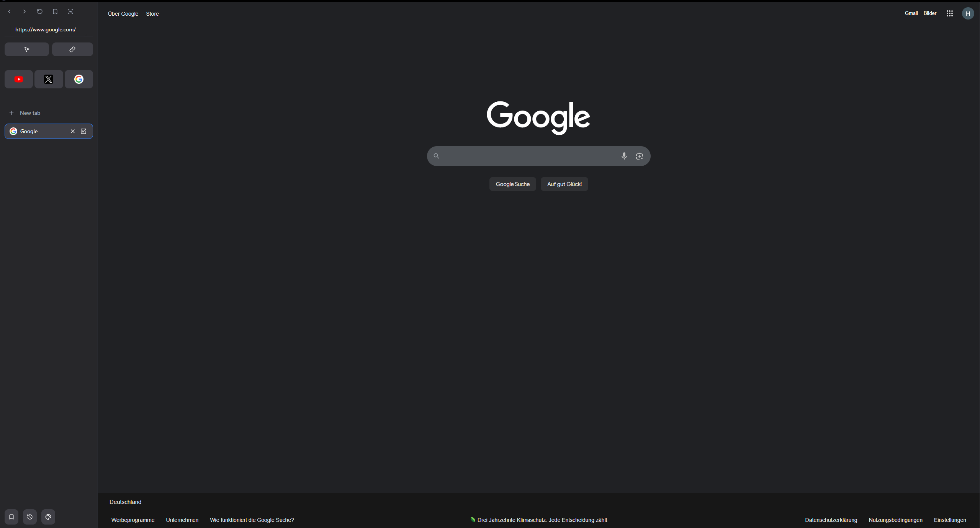Open the Google shortcut tile in the sidebar

point(79,79)
